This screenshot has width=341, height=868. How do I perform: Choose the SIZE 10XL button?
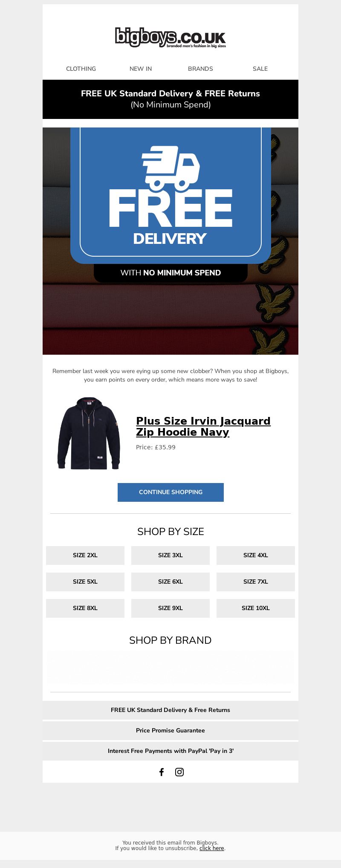coord(256,608)
